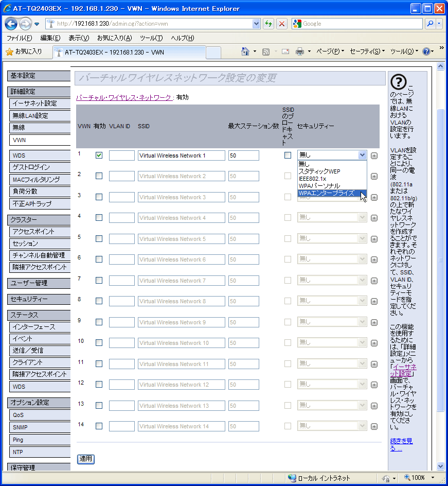
Task: Expand security details for VWN 2 plus icon
Action: [374, 177]
